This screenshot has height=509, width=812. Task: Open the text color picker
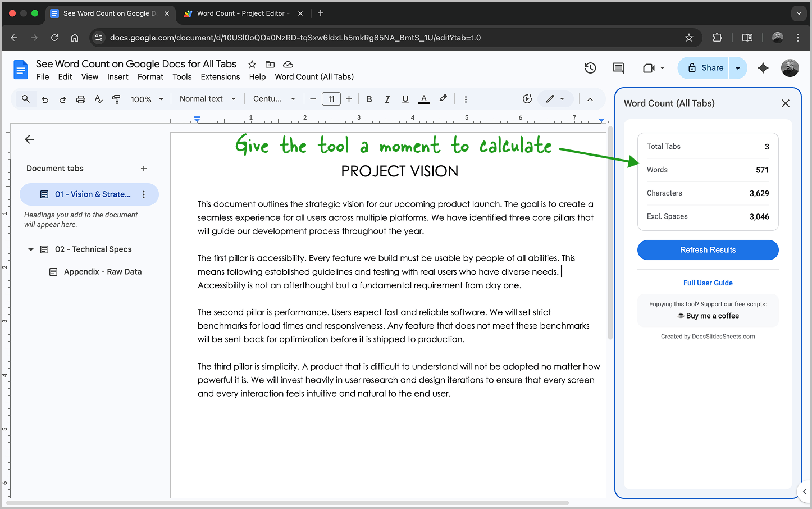[x=423, y=99]
